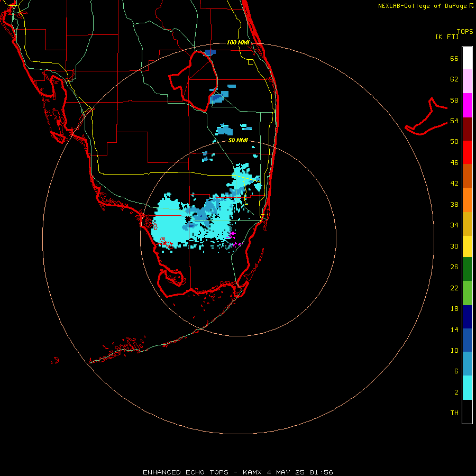
Task: Click the dark green legend swatch
Action: 467,269
